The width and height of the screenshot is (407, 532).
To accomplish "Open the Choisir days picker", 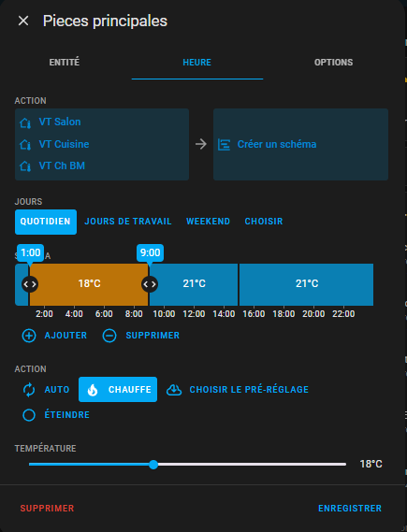I will [264, 222].
